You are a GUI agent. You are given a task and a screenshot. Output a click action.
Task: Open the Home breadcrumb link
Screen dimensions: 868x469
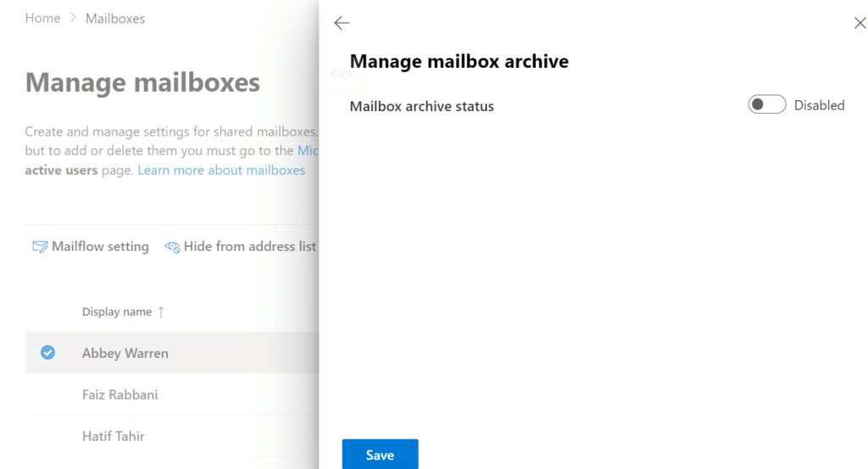tap(42, 19)
